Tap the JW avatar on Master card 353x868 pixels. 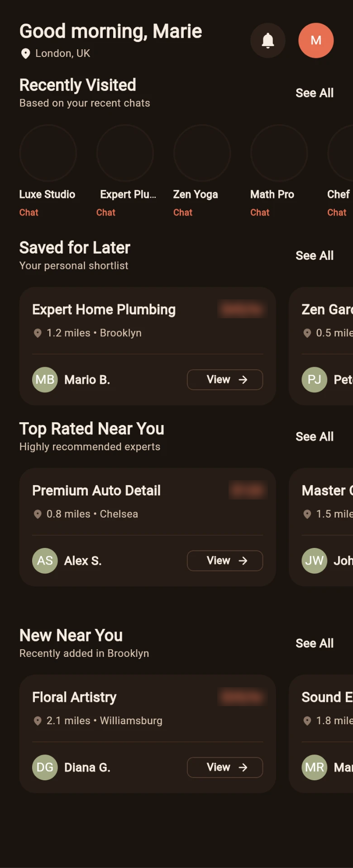tap(314, 561)
